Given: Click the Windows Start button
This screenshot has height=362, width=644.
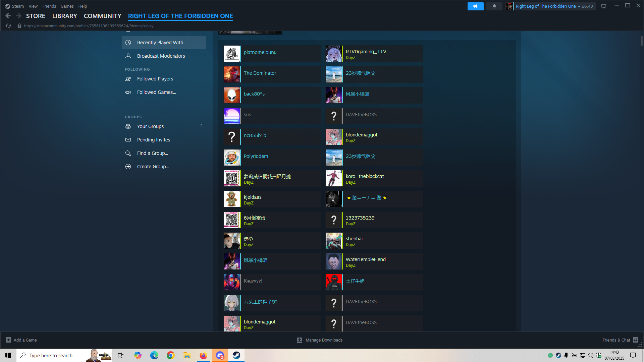Looking at the screenshot, I should coord(8,355).
